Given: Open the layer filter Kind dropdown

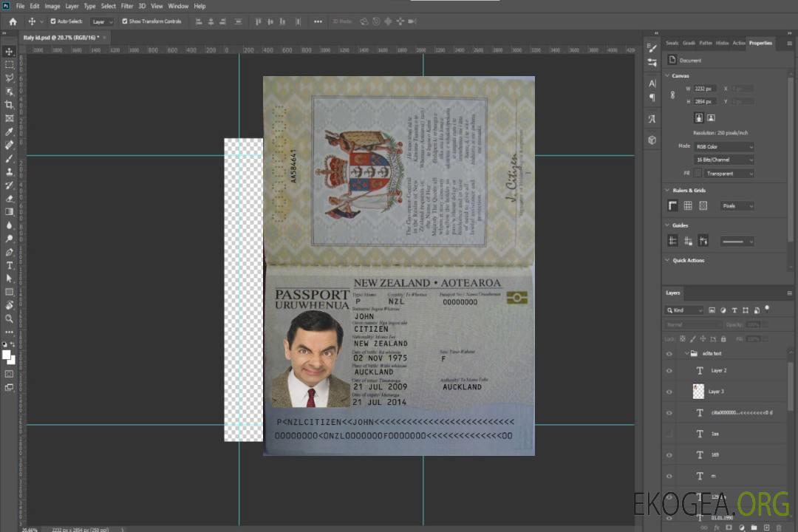Looking at the screenshot, I should pyautogui.click(x=684, y=310).
